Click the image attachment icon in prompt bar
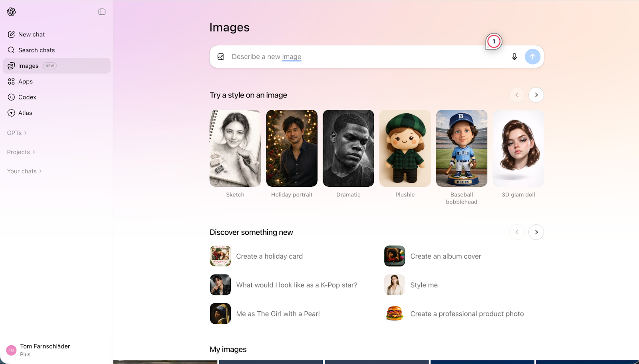This screenshot has width=639, height=364. click(x=220, y=56)
